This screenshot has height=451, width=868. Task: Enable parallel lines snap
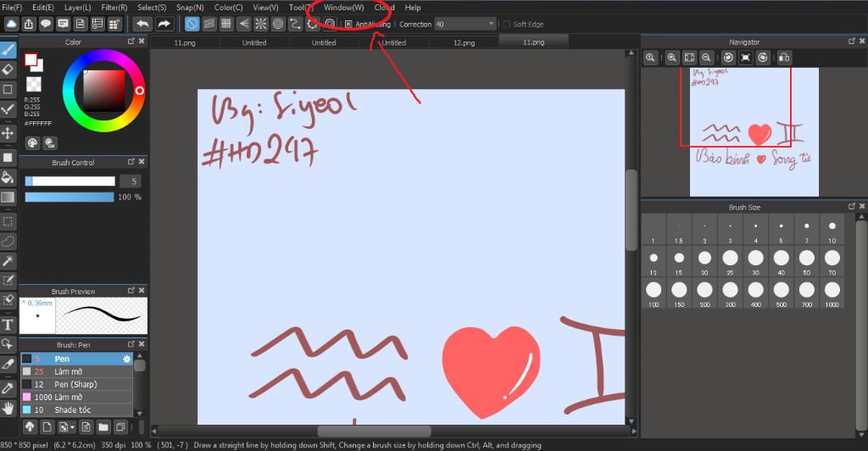coord(209,24)
